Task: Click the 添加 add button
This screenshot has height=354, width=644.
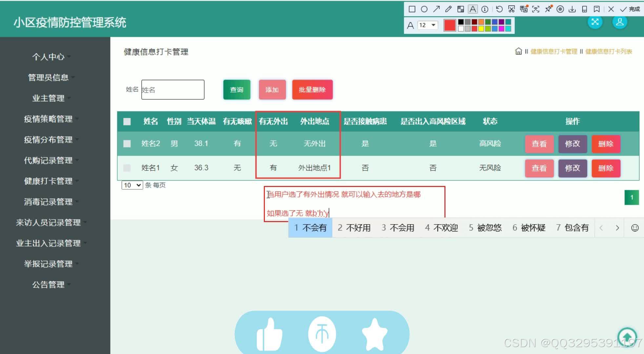Action: [x=272, y=90]
